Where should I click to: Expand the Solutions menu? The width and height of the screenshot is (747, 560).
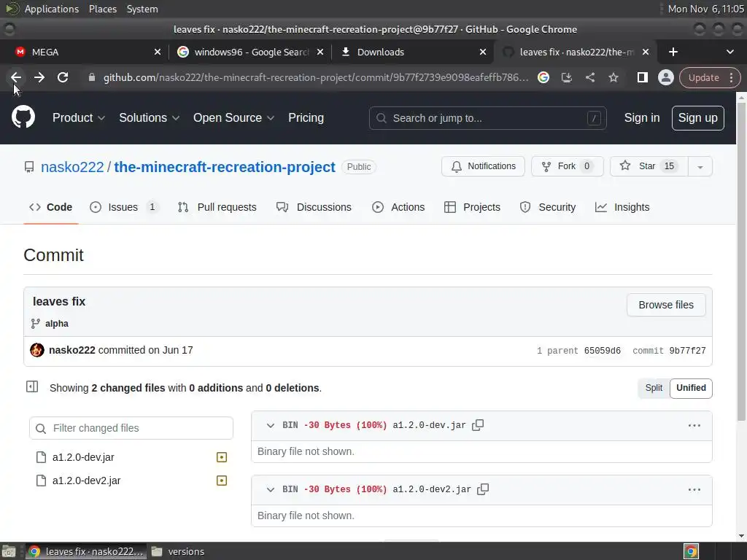[149, 118]
